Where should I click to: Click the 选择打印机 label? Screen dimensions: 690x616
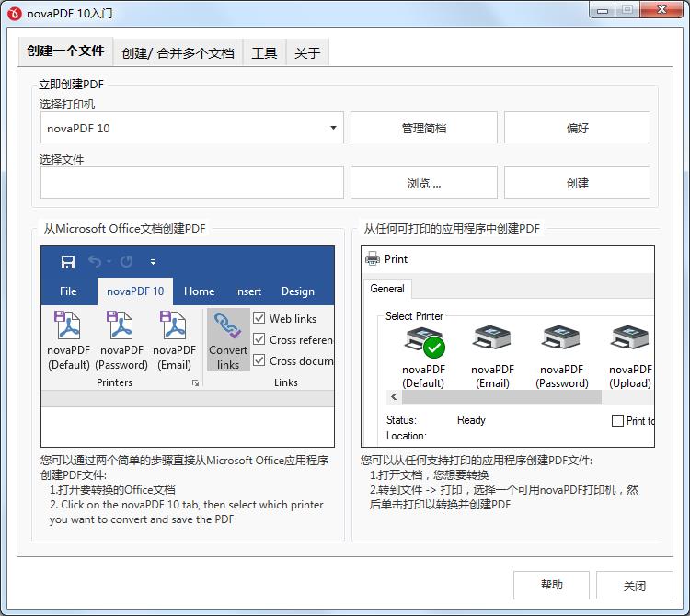coord(67,104)
